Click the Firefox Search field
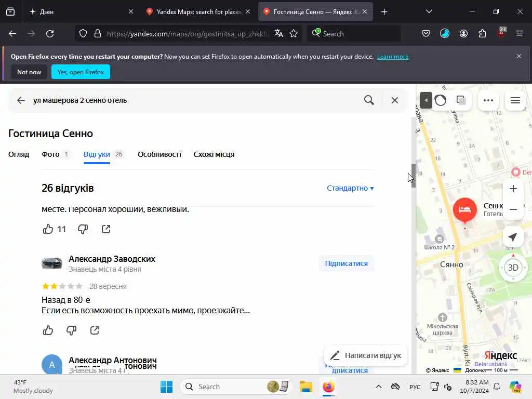532x399 pixels. pyautogui.click(x=354, y=34)
